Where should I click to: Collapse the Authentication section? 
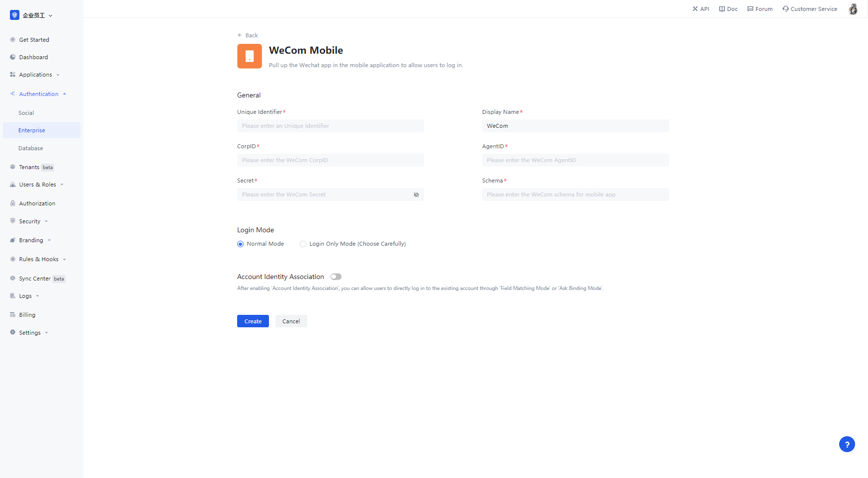[x=38, y=94]
